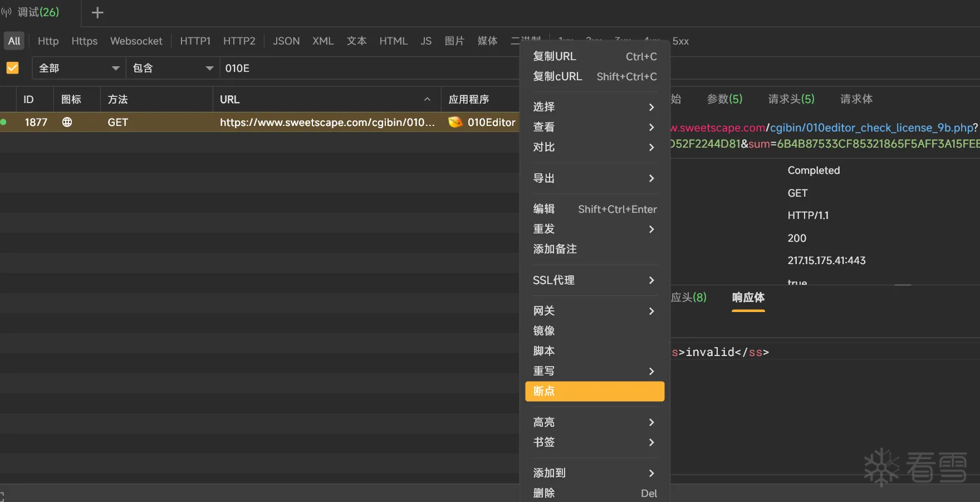980x502 pixels.
Task: Select 断点 in the context menu
Action: click(x=594, y=391)
